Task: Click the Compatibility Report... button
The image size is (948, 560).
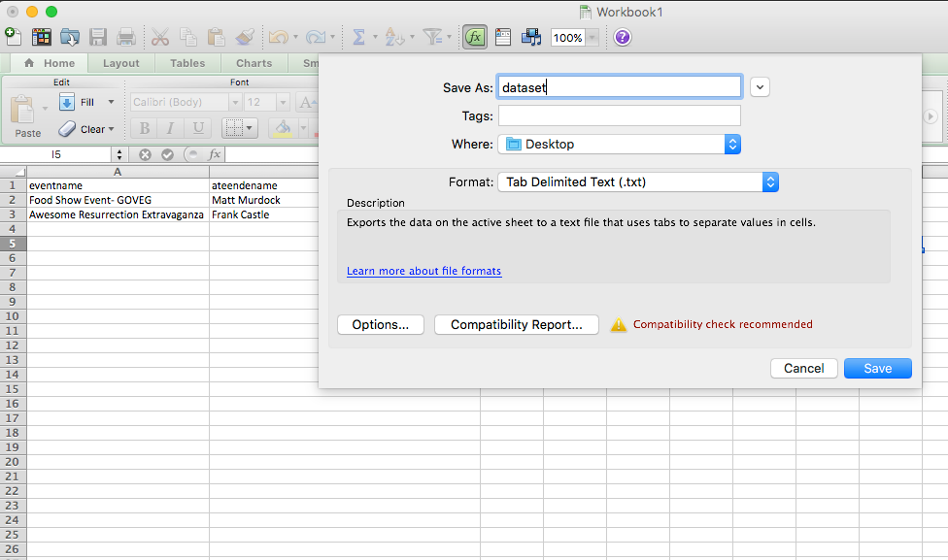Action: [517, 324]
